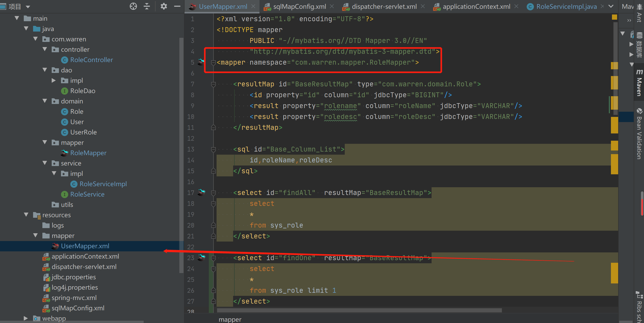Screen dimensions: 644x323
Task: Fold the resultMap block on line 7
Action: [213, 84]
